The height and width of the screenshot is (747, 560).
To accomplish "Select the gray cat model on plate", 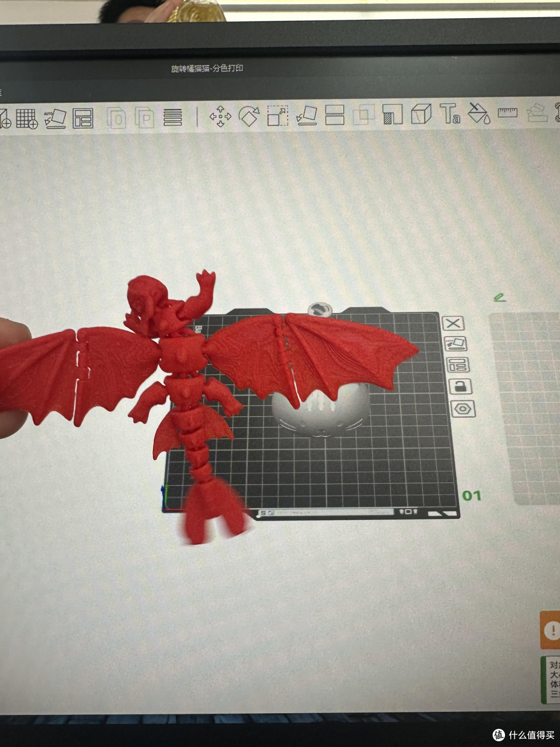I will click(320, 412).
